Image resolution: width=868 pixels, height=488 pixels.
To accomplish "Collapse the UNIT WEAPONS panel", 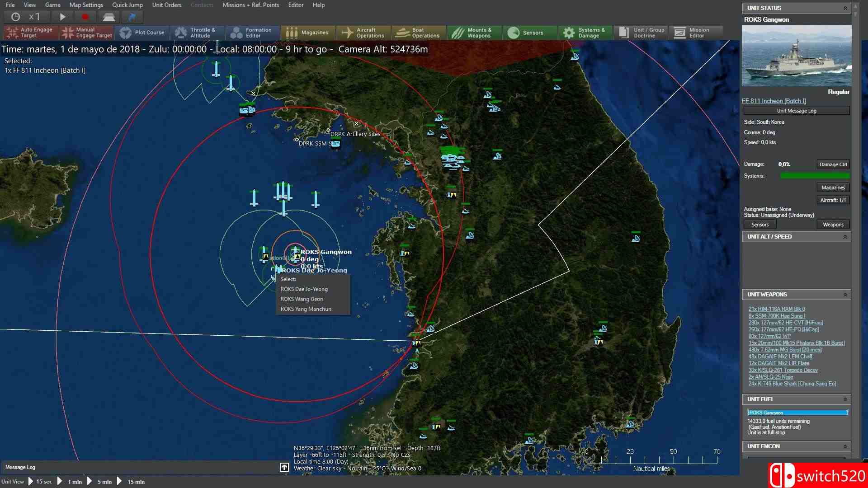I will click(x=845, y=294).
